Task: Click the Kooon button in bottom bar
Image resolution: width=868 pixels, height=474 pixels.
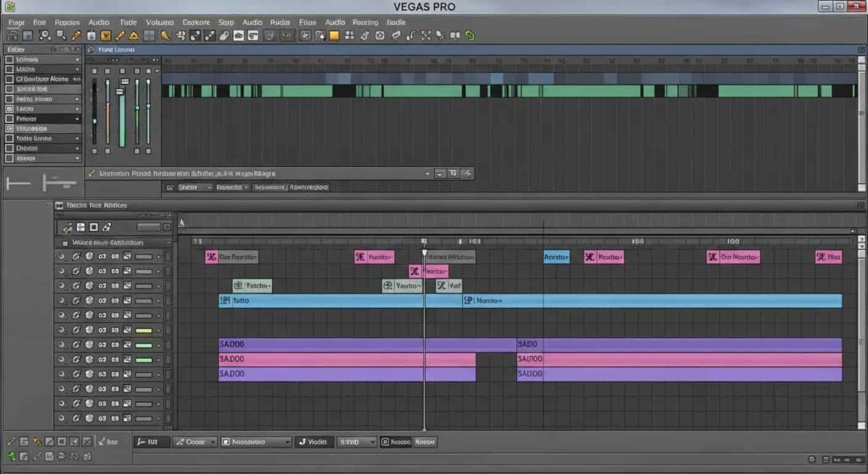Action: 426,442
